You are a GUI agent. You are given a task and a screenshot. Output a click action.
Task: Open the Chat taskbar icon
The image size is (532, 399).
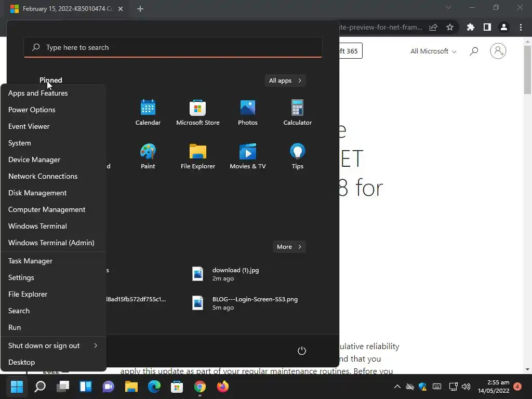(x=108, y=387)
